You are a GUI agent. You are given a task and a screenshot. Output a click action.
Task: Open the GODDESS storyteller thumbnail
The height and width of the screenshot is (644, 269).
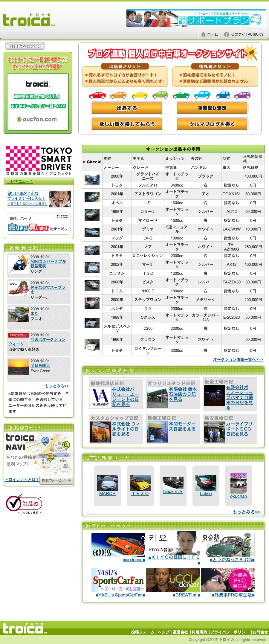118,545
